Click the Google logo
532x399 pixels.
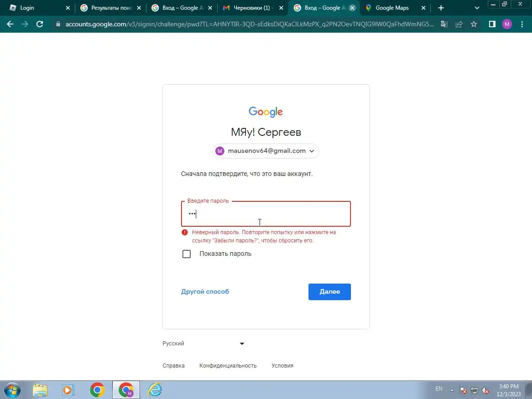coord(266,112)
